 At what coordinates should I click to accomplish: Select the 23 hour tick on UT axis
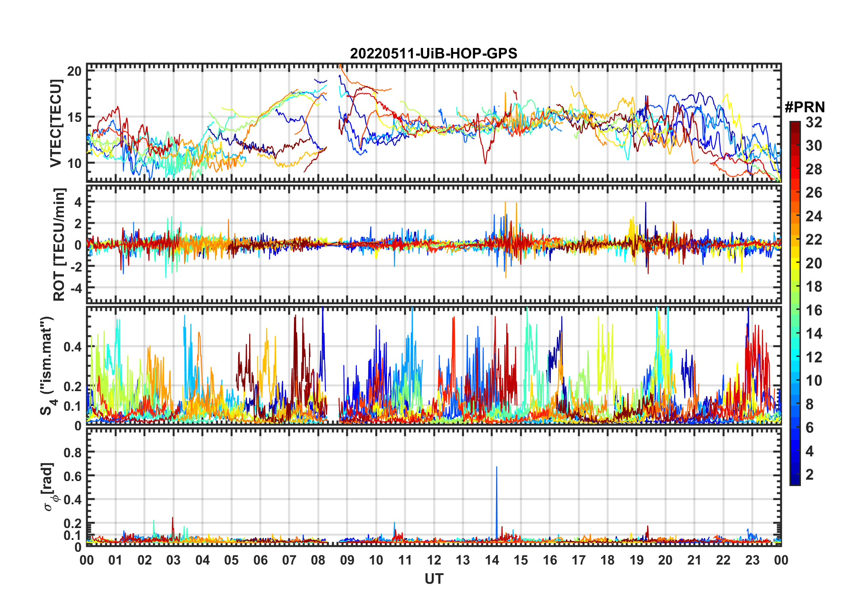[752, 560]
